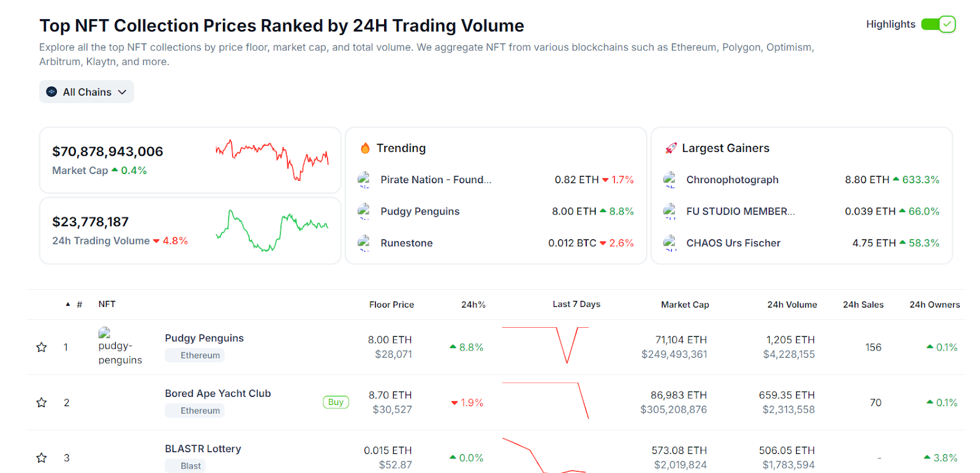The width and height of the screenshot is (980, 473).
Task: Open Bored Ape Yacht Club collection in table
Action: pyautogui.click(x=217, y=393)
